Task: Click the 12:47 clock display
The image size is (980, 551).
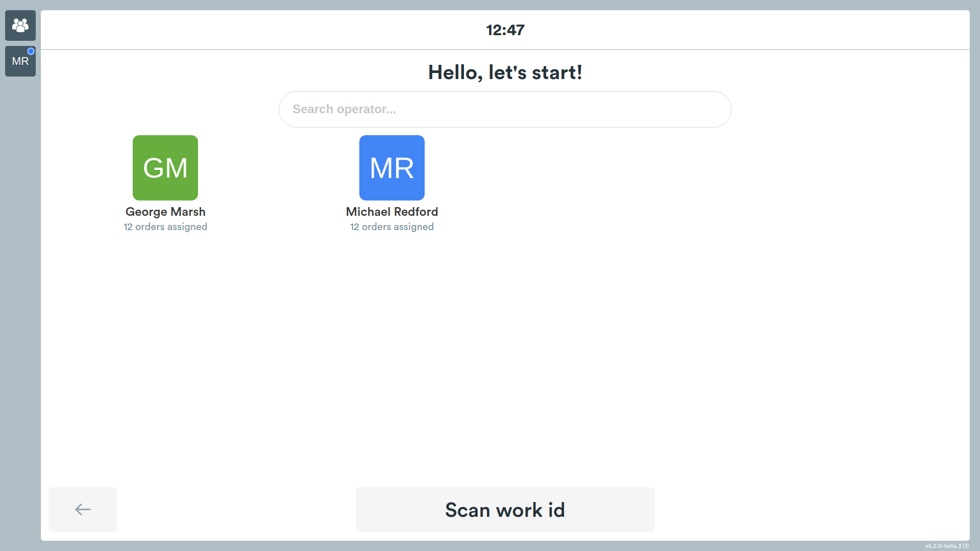Action: pos(505,30)
